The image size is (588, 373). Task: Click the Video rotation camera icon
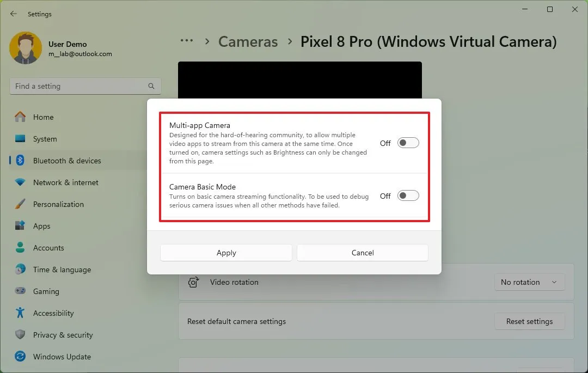(193, 282)
